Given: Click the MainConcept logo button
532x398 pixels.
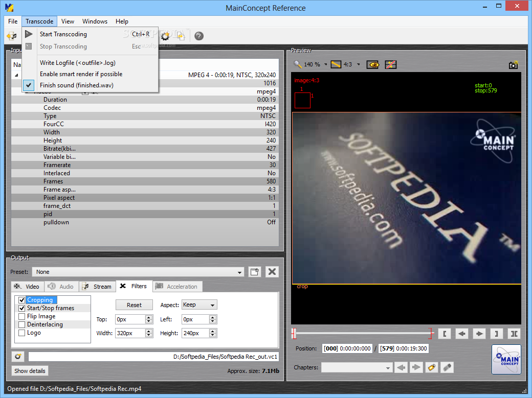Looking at the screenshot, I should click(506, 359).
